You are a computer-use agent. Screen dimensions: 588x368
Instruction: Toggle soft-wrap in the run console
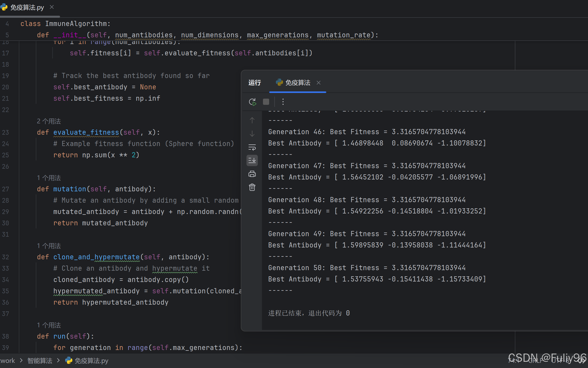tap(252, 147)
